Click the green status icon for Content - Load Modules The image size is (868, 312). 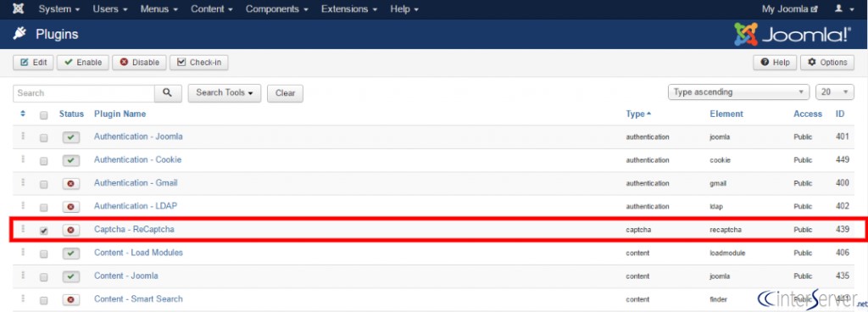70,253
